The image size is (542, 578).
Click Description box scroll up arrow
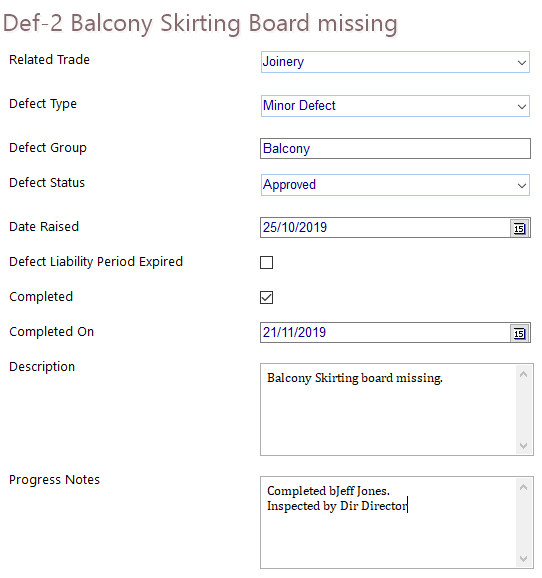tap(523, 375)
